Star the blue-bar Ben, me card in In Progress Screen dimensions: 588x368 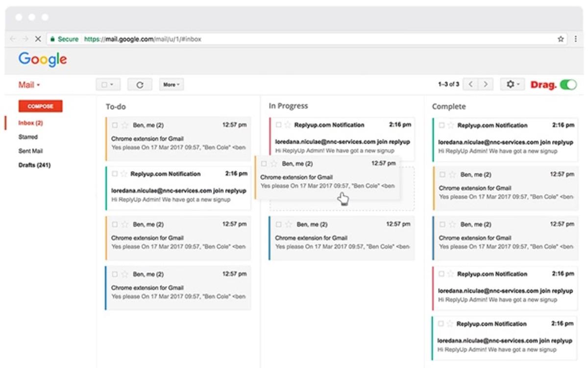coord(289,224)
